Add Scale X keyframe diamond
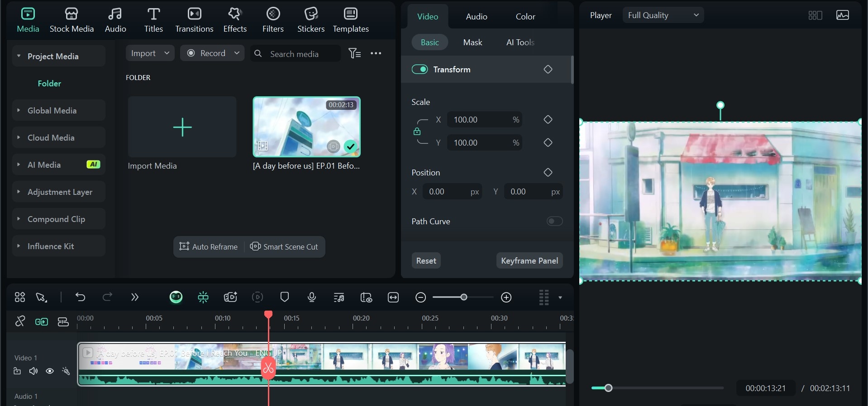The height and width of the screenshot is (406, 868). (x=548, y=119)
